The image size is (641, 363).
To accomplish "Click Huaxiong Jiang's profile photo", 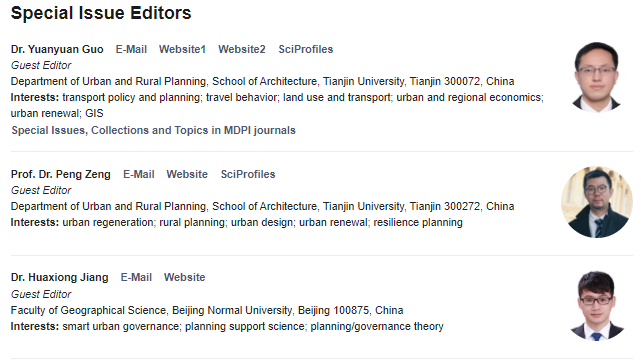I will 597,306.
